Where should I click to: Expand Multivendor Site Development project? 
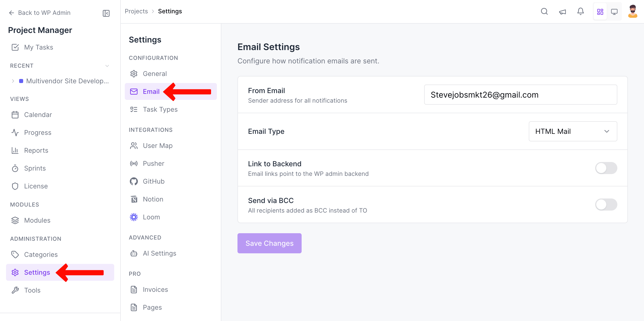tap(13, 81)
